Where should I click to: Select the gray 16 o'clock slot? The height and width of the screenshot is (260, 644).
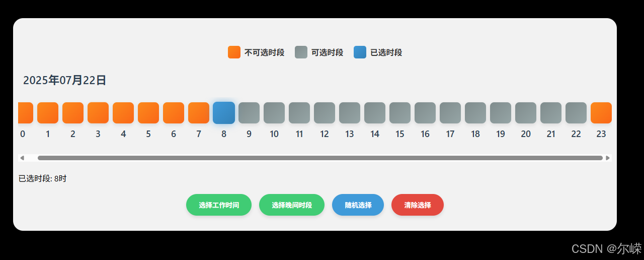click(425, 113)
